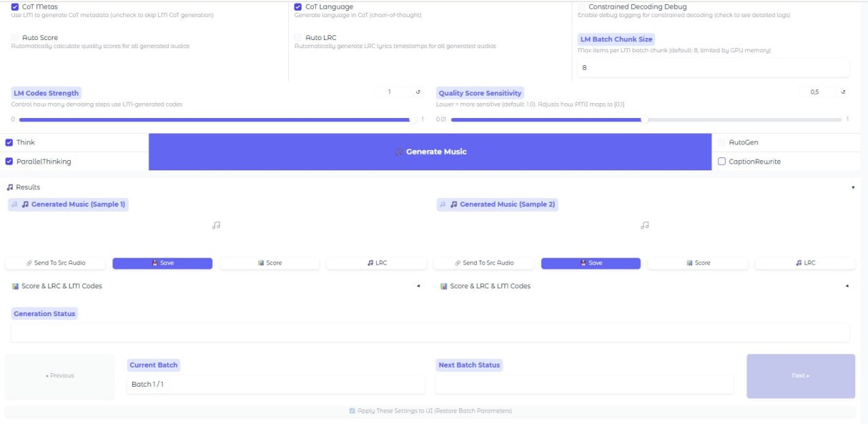Toggle the ParallelThinking checkbox
Image resolution: width=868 pixels, height=424 pixels.
(9, 161)
